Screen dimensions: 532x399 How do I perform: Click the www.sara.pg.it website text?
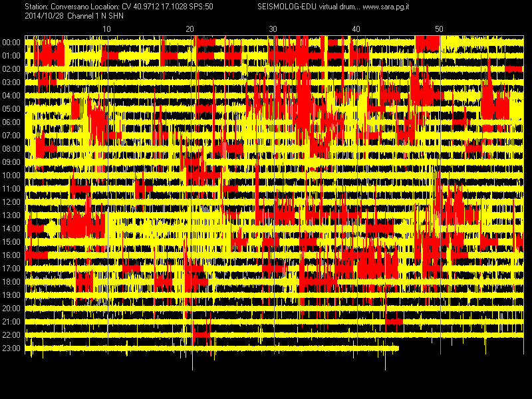(386, 7)
